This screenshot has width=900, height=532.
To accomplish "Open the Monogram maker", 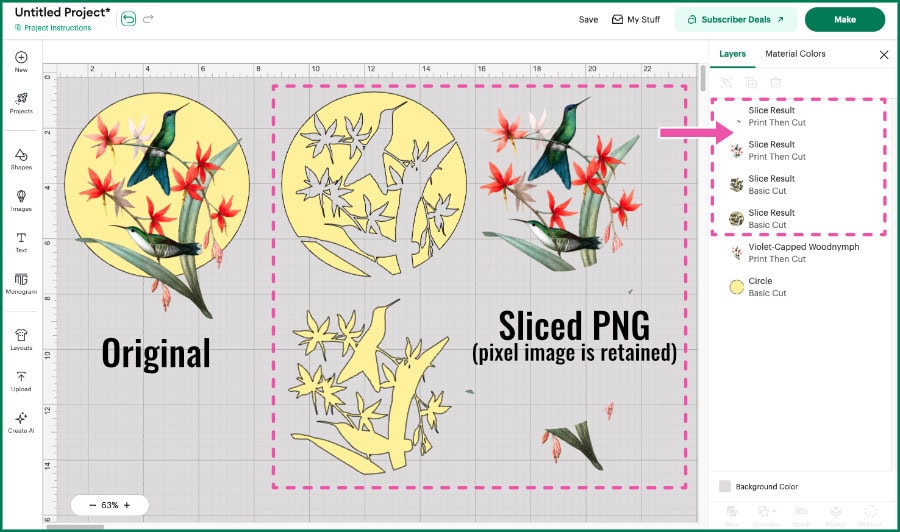I will 21,284.
